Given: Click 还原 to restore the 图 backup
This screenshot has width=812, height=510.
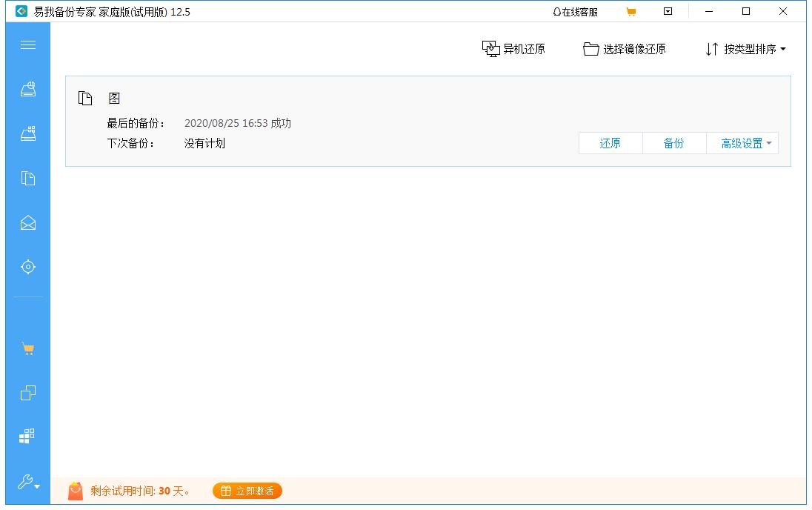Looking at the screenshot, I should point(610,143).
